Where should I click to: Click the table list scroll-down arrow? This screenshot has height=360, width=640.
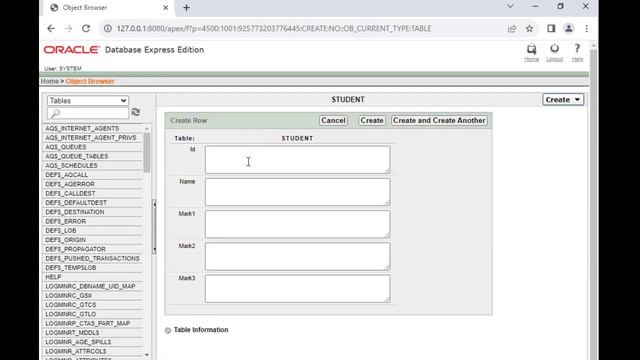(147, 355)
